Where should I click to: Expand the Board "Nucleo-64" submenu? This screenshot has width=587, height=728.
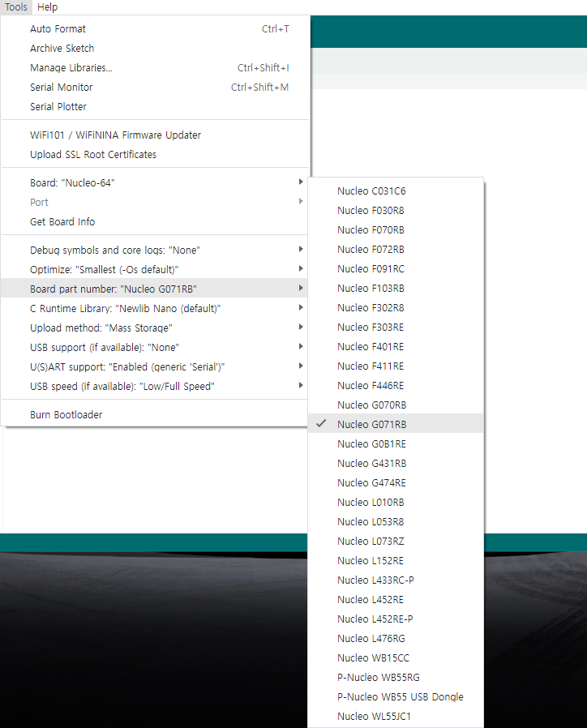pos(155,183)
